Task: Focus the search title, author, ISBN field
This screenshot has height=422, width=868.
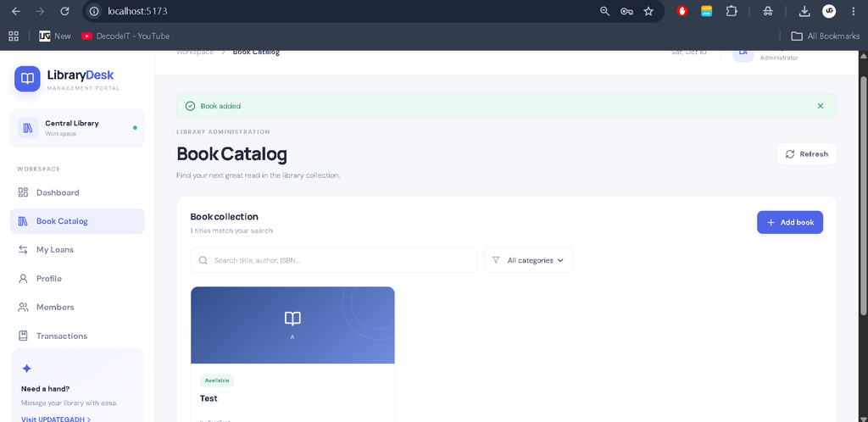Action: click(334, 260)
